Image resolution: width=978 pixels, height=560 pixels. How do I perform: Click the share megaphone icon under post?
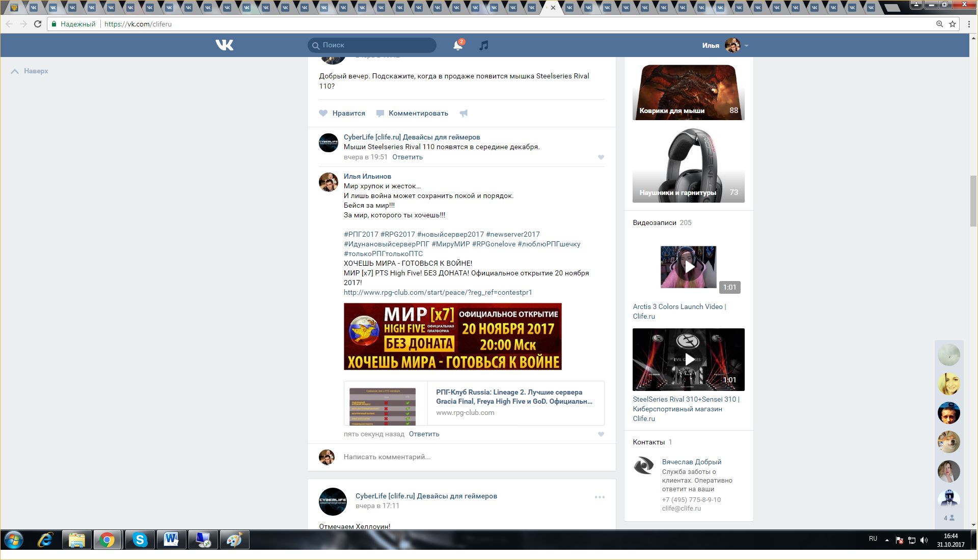(x=464, y=113)
